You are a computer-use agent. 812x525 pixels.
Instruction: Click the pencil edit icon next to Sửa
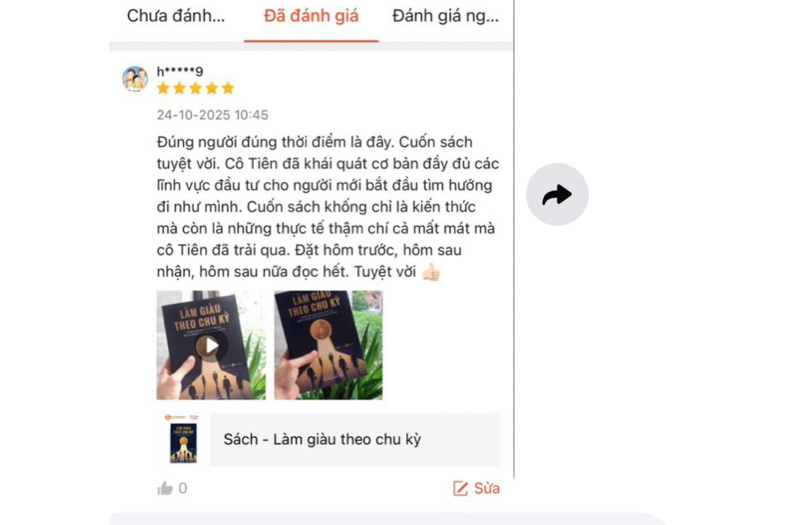(461, 488)
